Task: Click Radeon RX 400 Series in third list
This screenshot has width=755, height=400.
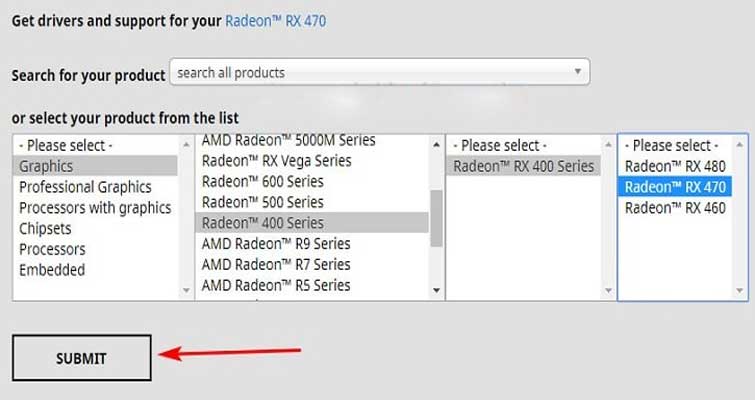Action: (523, 166)
